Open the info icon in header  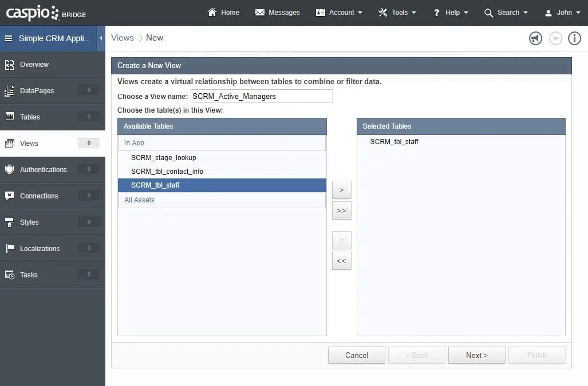point(574,38)
